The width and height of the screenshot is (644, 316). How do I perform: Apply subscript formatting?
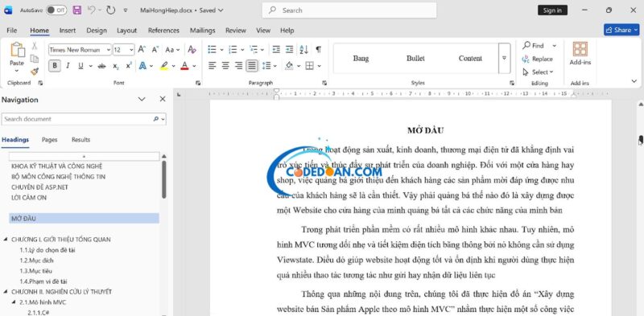tap(116, 66)
